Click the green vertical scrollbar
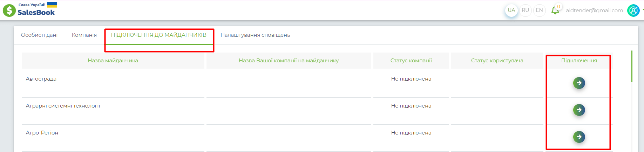 632,67
